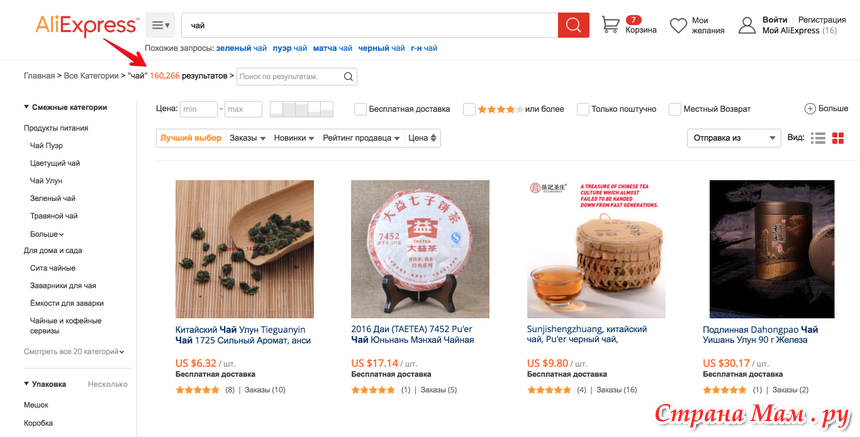Click magnifier in search-within-results box
Viewport: 860px width, 437px height.
pos(348,76)
